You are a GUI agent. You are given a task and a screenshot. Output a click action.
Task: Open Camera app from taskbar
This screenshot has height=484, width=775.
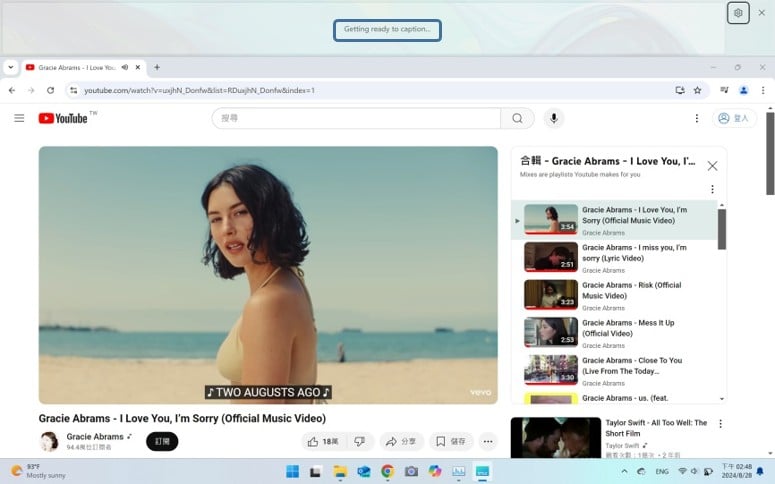[411, 471]
